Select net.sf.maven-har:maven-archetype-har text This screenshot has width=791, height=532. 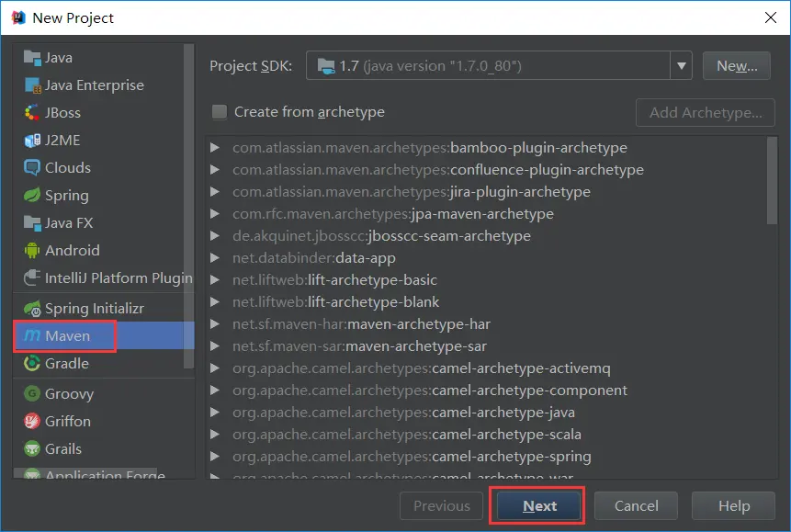361,324
